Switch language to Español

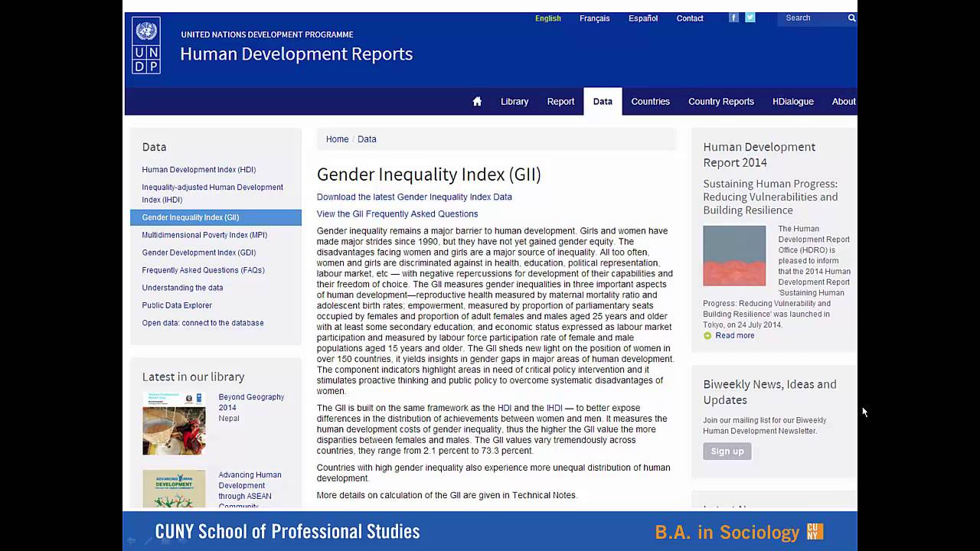[643, 18]
